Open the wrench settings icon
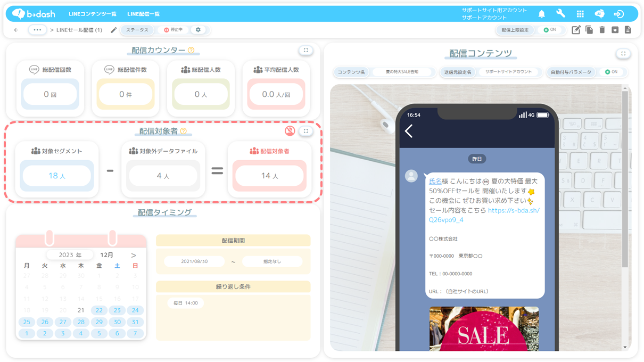 click(560, 14)
